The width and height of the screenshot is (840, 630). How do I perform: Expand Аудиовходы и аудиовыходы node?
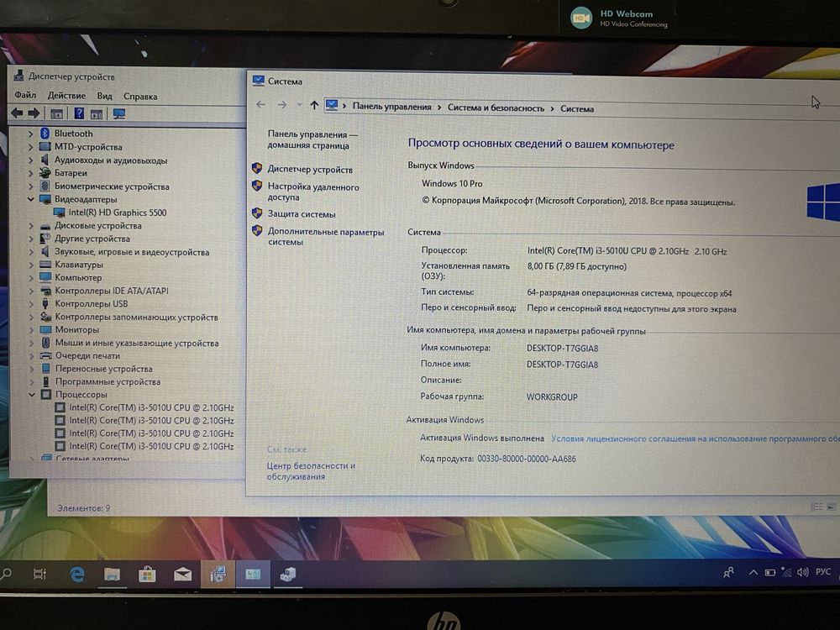click(x=30, y=160)
